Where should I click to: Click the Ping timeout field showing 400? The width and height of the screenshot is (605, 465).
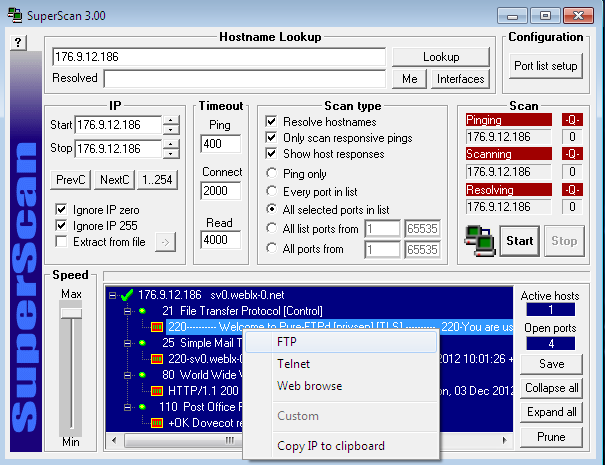(x=221, y=144)
